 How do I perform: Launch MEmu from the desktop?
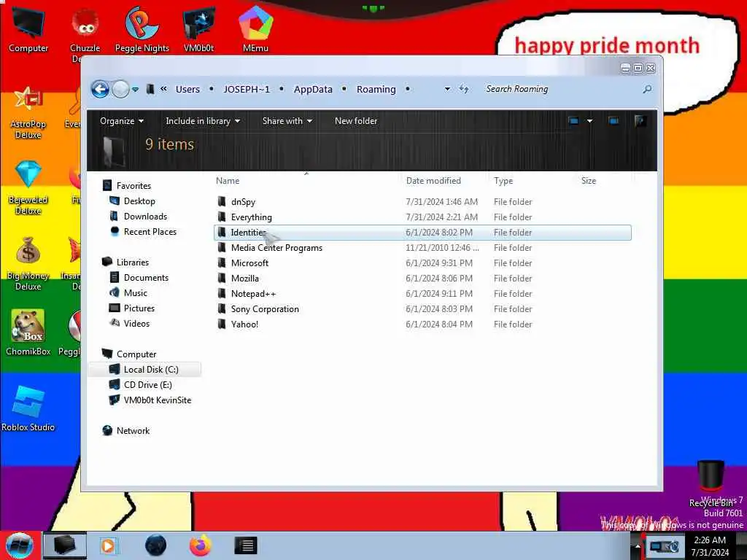click(x=255, y=29)
